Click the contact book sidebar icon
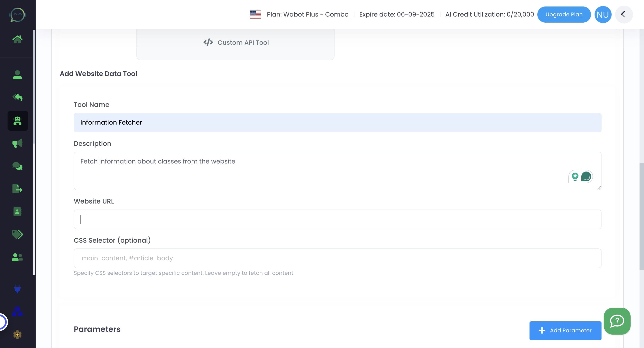Viewport: 644px width, 348px height. click(x=17, y=212)
